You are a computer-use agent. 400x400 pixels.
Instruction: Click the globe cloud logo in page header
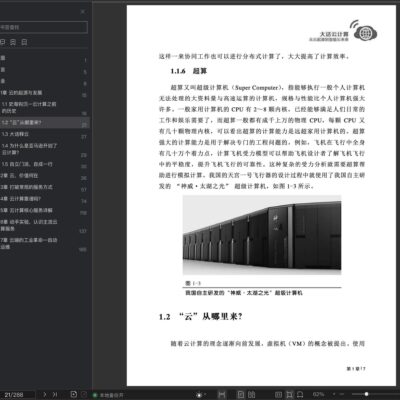click(x=365, y=31)
